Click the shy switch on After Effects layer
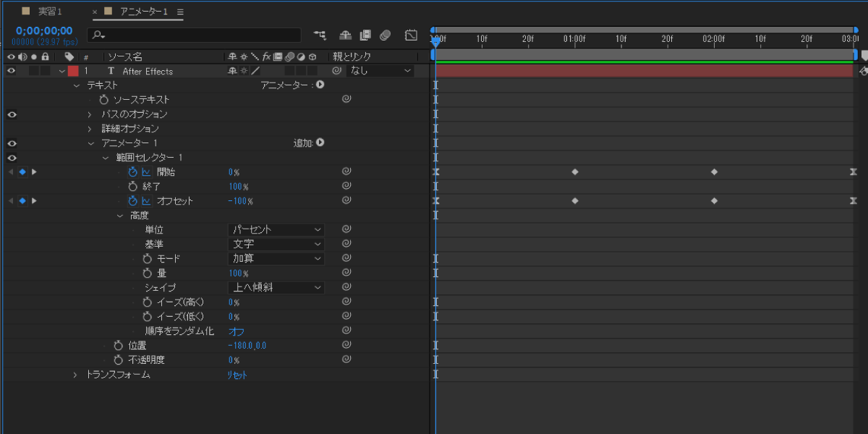Viewport: 868px width, 434px height. tap(231, 71)
